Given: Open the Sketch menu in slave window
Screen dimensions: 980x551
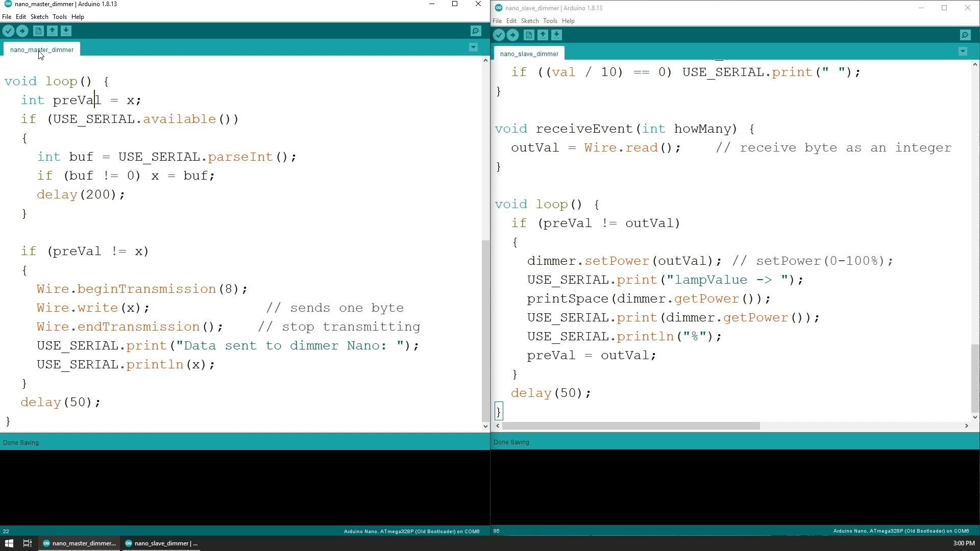Looking at the screenshot, I should point(530,21).
